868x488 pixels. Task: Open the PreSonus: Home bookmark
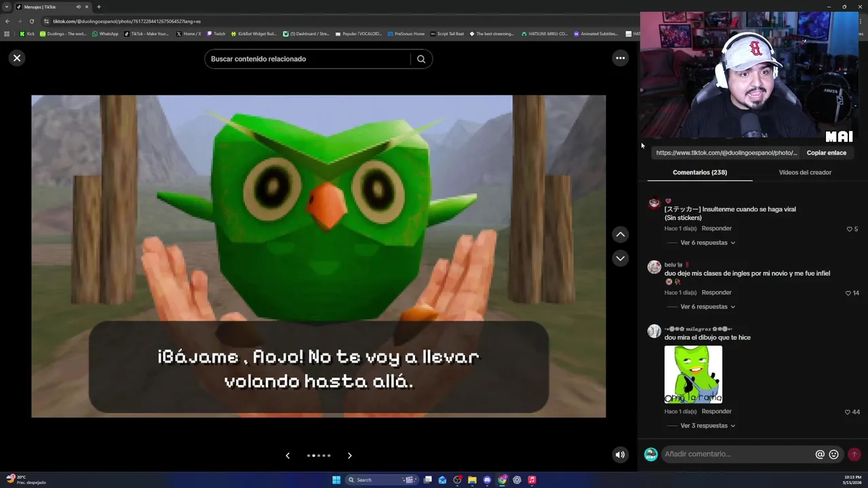(406, 33)
